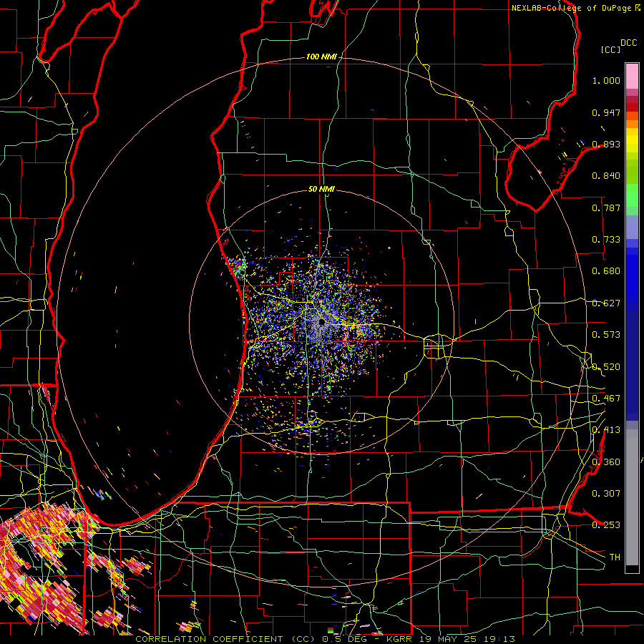This screenshot has width=644, height=644.
Task: Click the 0.467 scale value
Action: [x=606, y=399]
